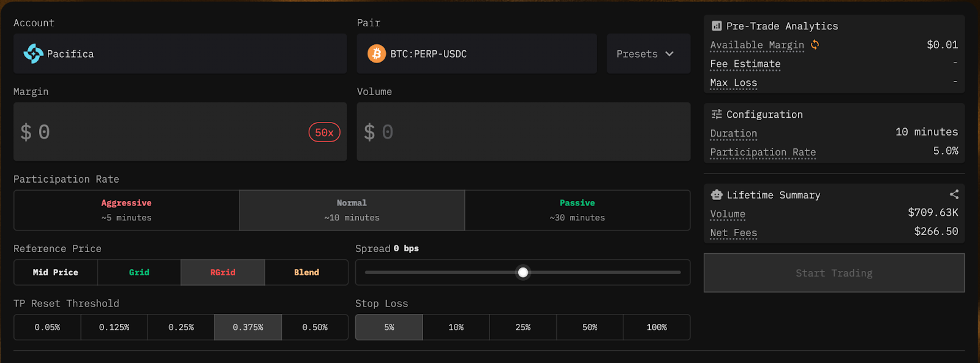Click the Lifetime Summary robot icon
The image size is (980, 363).
[716, 195]
